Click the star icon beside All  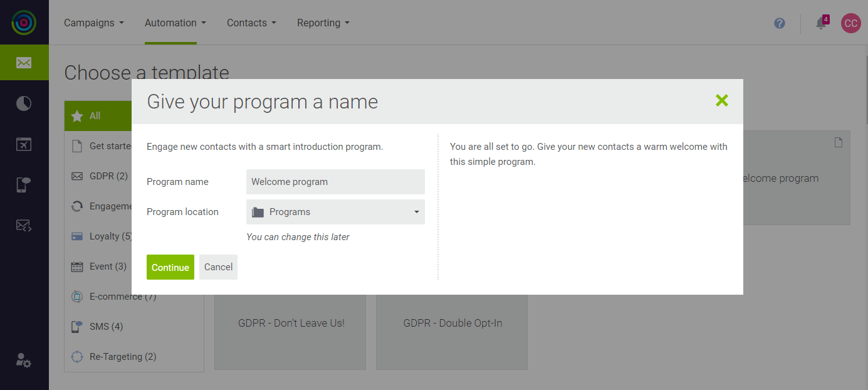[x=77, y=116]
